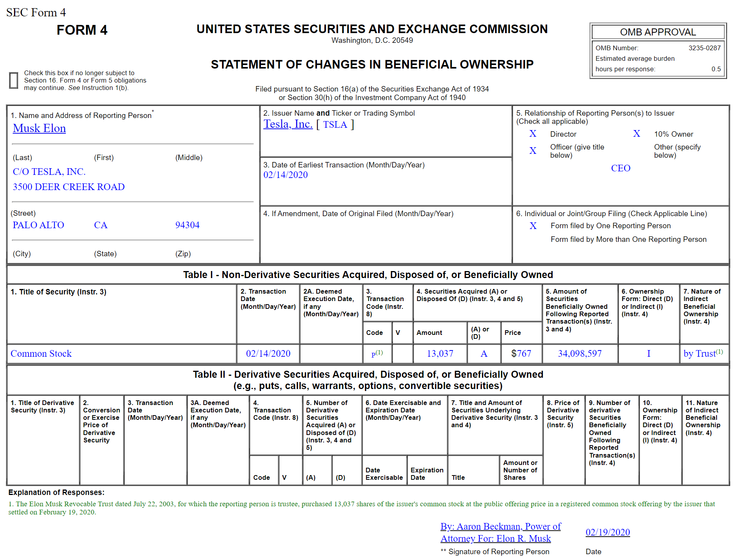Toggle the 10% Owner X mark

[x=637, y=134]
